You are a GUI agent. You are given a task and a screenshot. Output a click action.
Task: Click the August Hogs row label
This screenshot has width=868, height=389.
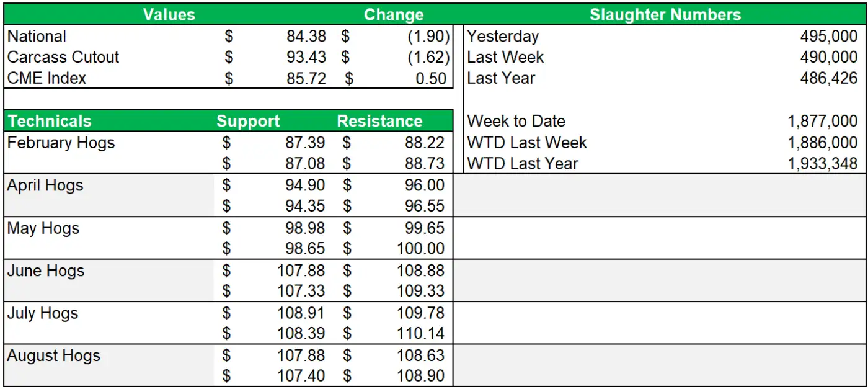tap(54, 356)
